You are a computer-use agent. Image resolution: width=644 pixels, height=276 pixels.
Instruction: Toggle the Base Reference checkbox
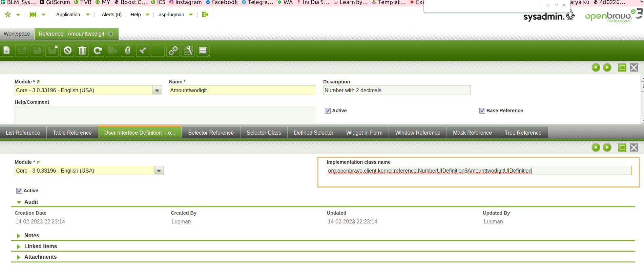pos(482,111)
